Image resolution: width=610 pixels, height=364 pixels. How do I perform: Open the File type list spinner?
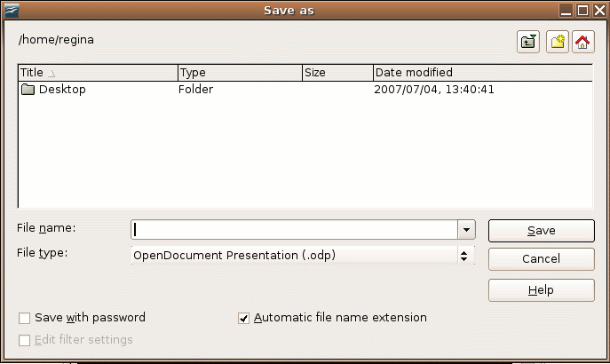(463, 256)
